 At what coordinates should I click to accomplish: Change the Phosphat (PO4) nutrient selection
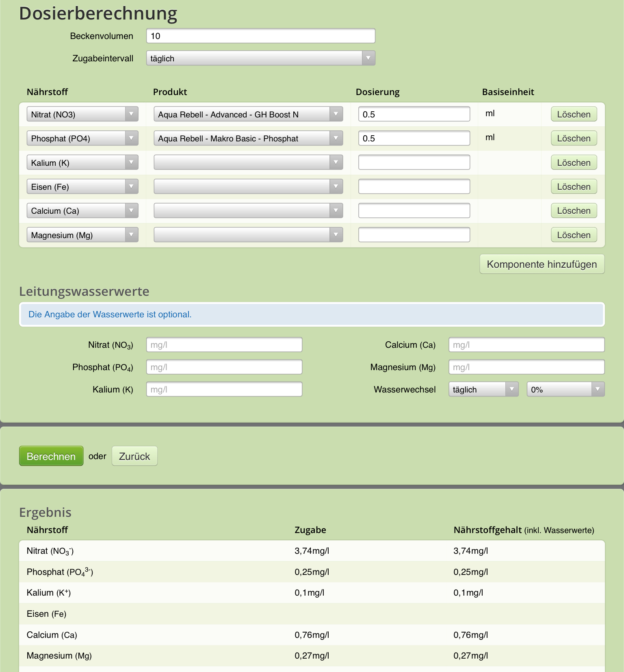point(82,139)
